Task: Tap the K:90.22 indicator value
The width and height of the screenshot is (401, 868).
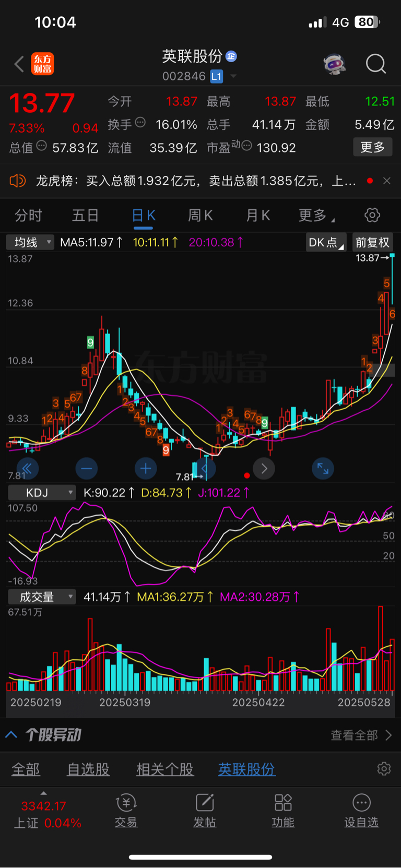Action: point(109,493)
